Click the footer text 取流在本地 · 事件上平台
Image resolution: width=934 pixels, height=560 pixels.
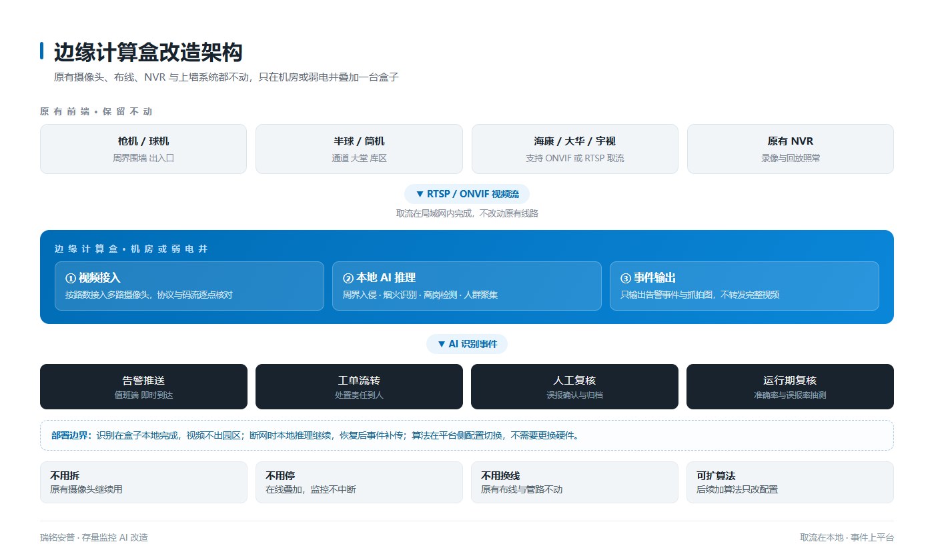click(x=847, y=537)
